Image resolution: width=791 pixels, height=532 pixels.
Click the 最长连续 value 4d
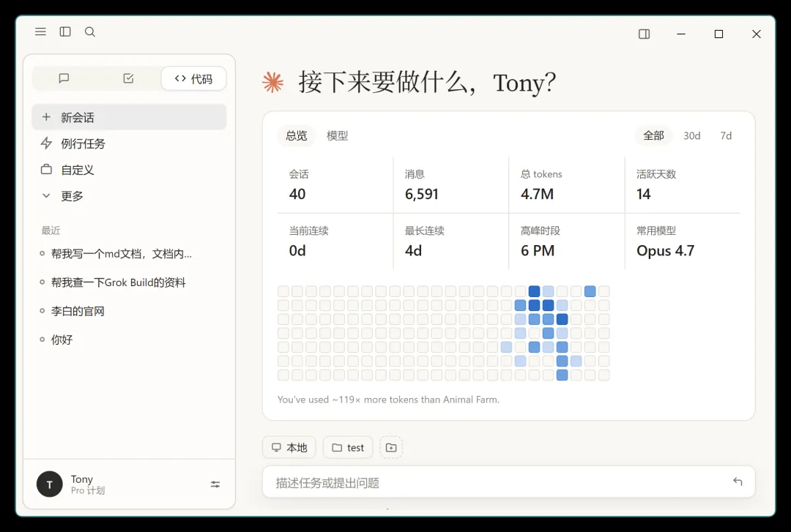tap(413, 250)
